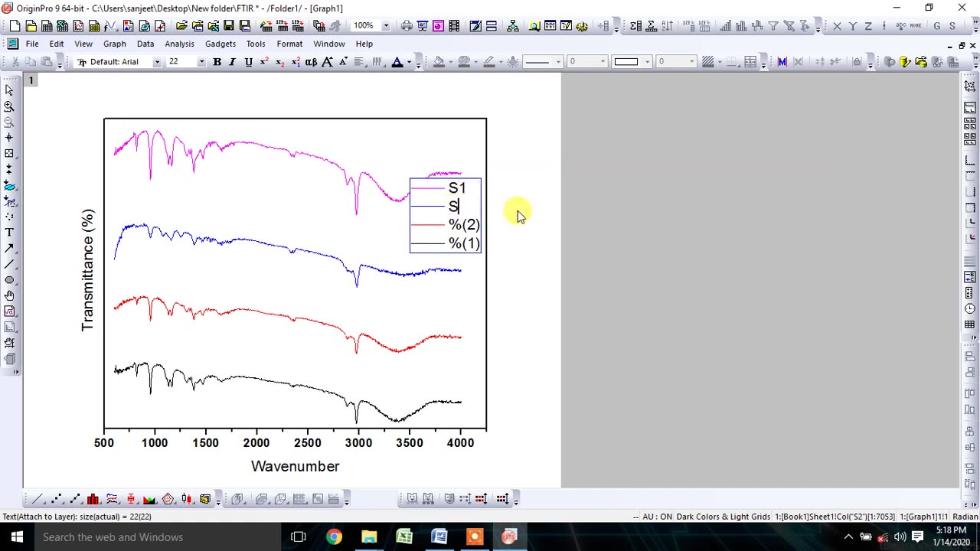The width and height of the screenshot is (980, 551).
Task: Click the layer 1 icon at graph corner
Action: [31, 80]
